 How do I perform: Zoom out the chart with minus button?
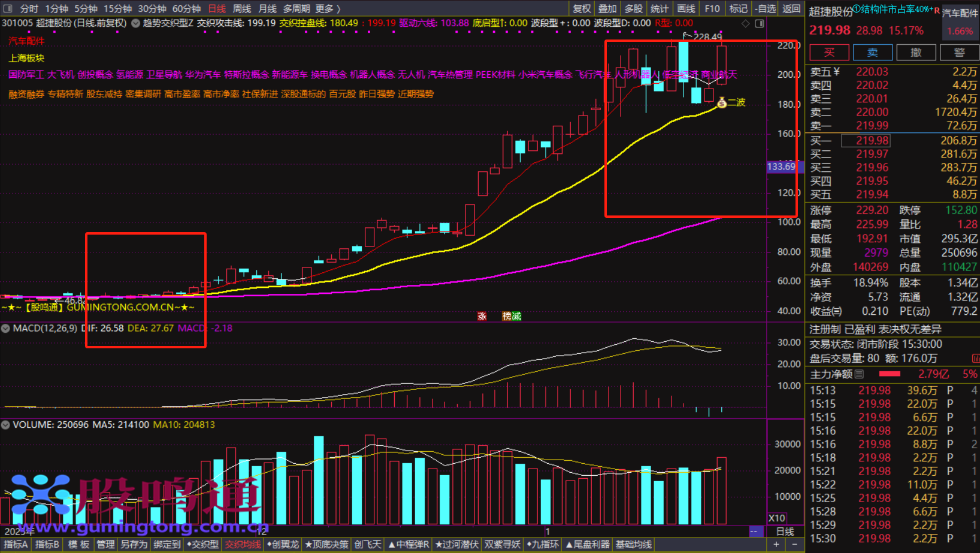point(794,544)
